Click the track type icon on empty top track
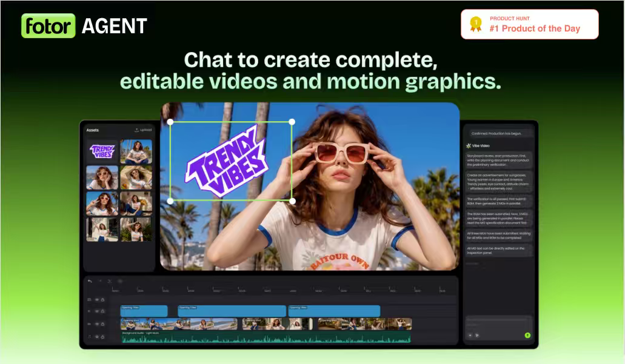The image size is (625, 364). [89, 299]
